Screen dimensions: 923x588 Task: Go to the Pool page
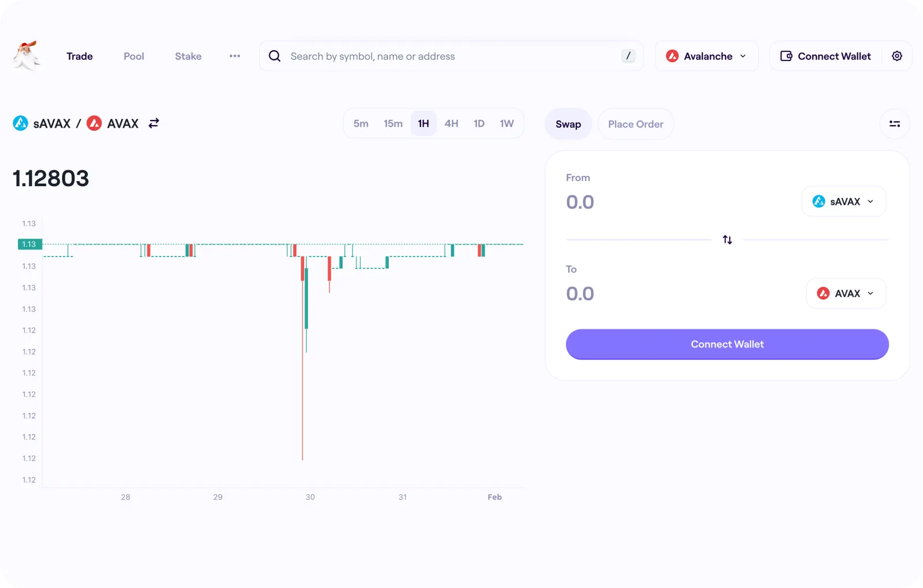[x=134, y=56]
